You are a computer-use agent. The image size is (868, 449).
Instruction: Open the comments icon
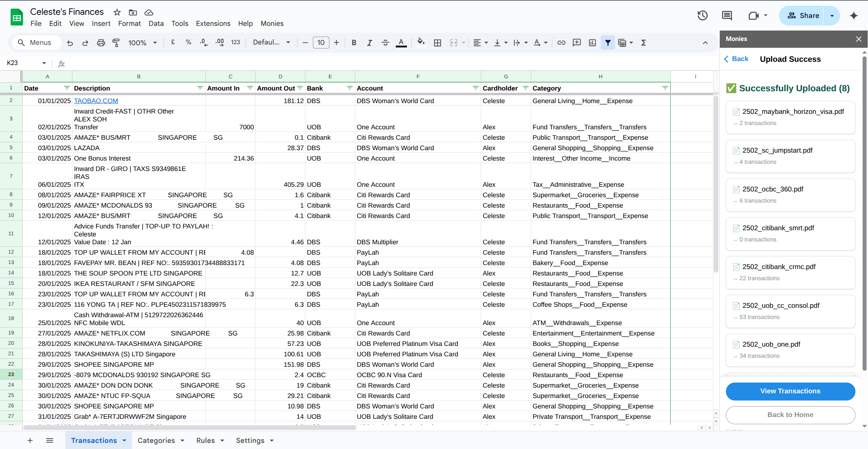(727, 15)
